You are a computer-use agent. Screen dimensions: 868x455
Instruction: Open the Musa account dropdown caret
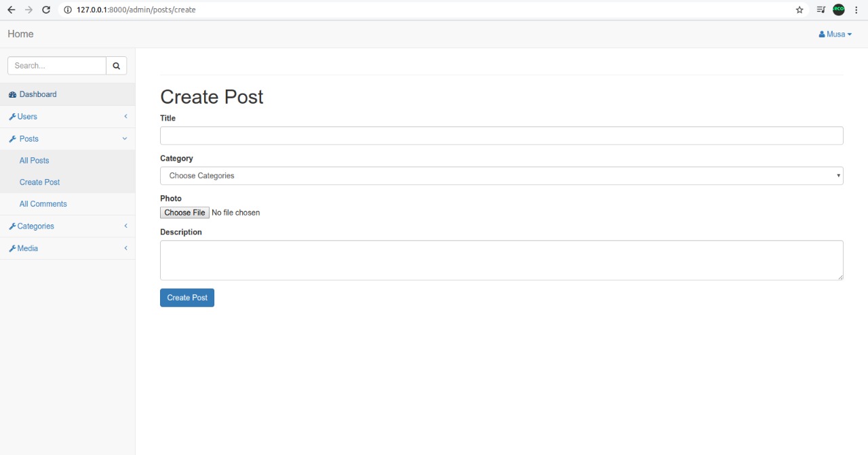click(850, 35)
